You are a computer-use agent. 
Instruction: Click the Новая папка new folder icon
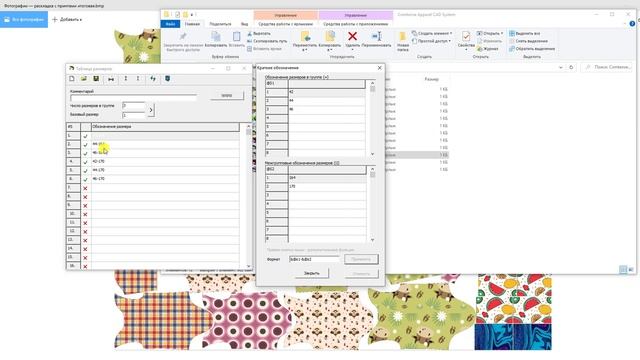tap(402, 37)
